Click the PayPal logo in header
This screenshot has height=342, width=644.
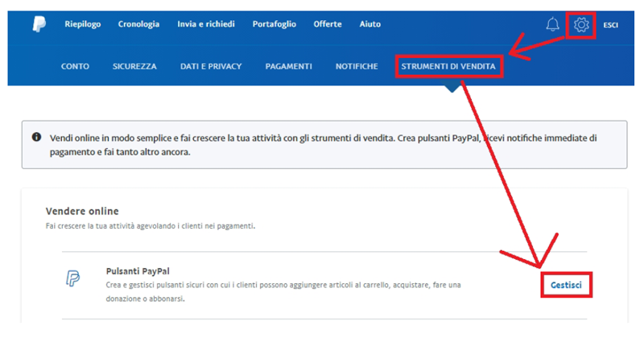click(39, 24)
